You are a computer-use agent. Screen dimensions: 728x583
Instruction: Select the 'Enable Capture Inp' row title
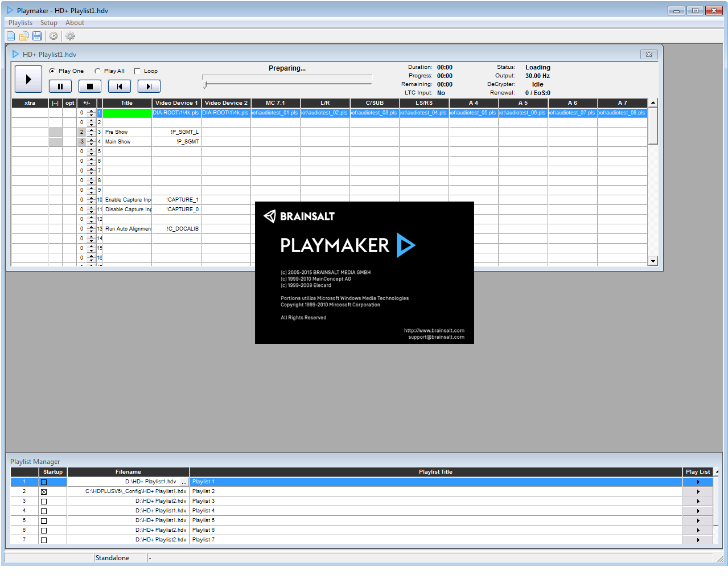tap(127, 200)
